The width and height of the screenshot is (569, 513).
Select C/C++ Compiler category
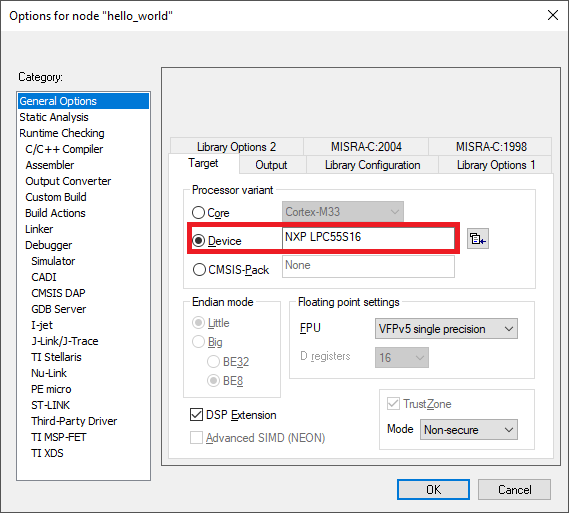64,149
